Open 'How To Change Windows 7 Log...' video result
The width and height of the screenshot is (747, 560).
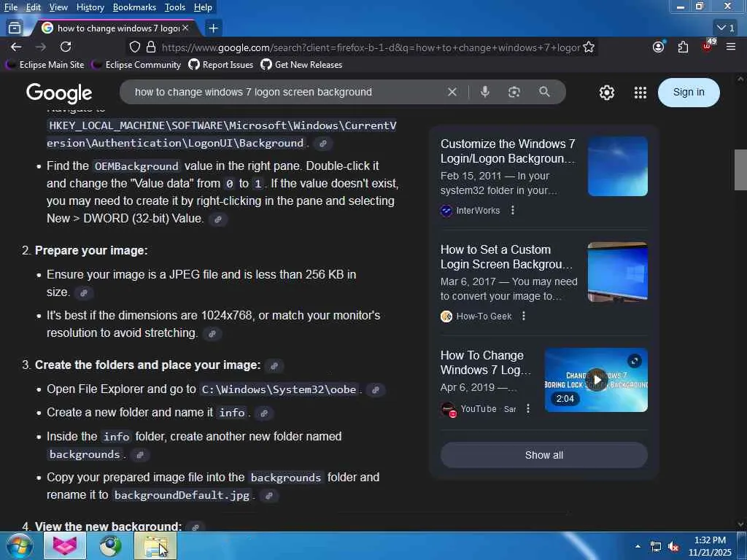pyautogui.click(x=485, y=362)
